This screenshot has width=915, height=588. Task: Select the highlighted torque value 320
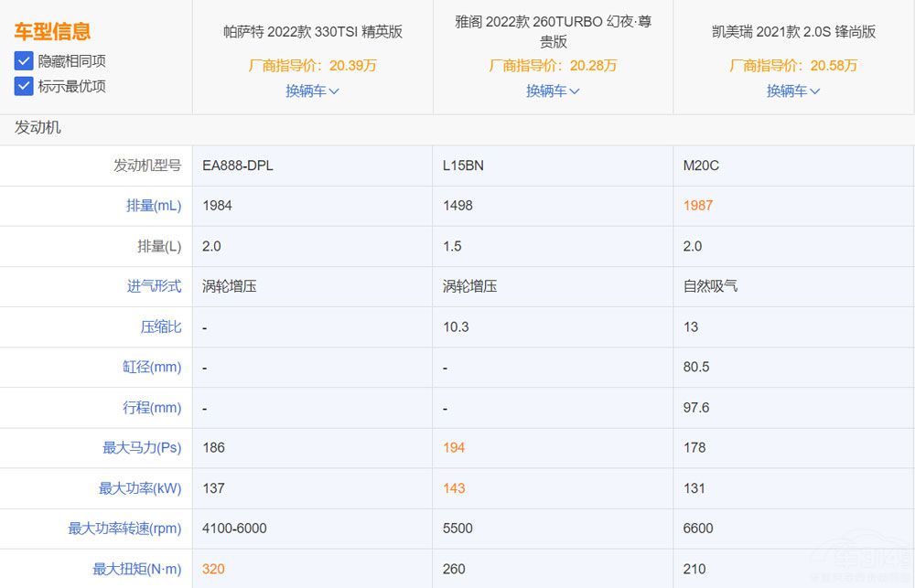pyautogui.click(x=212, y=568)
